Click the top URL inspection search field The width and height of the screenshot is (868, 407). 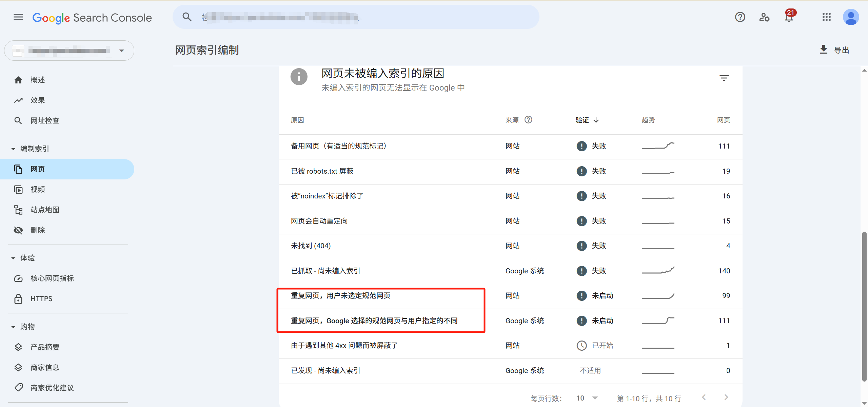pos(356,17)
